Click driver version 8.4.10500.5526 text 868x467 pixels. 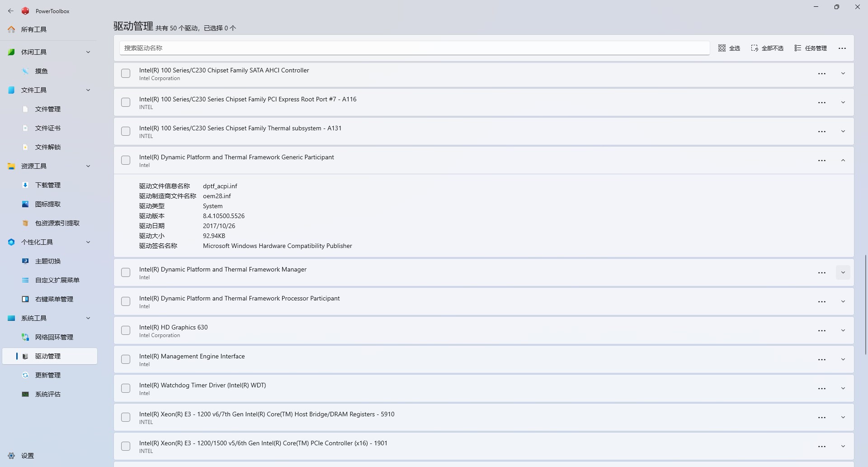[x=224, y=216]
